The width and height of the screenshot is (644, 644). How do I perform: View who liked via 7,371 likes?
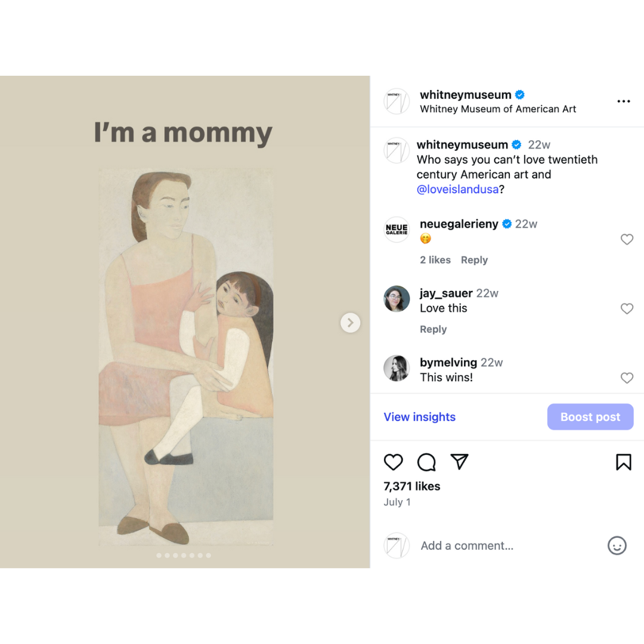click(411, 487)
